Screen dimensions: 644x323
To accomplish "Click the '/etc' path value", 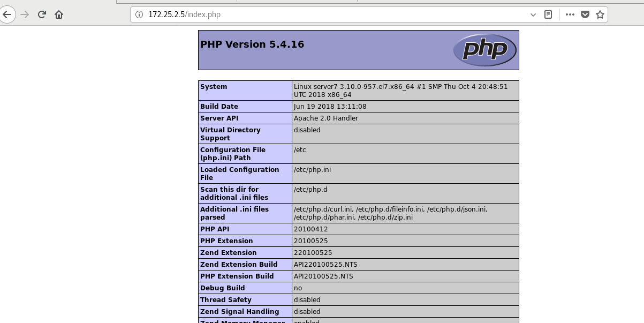I will (300, 150).
